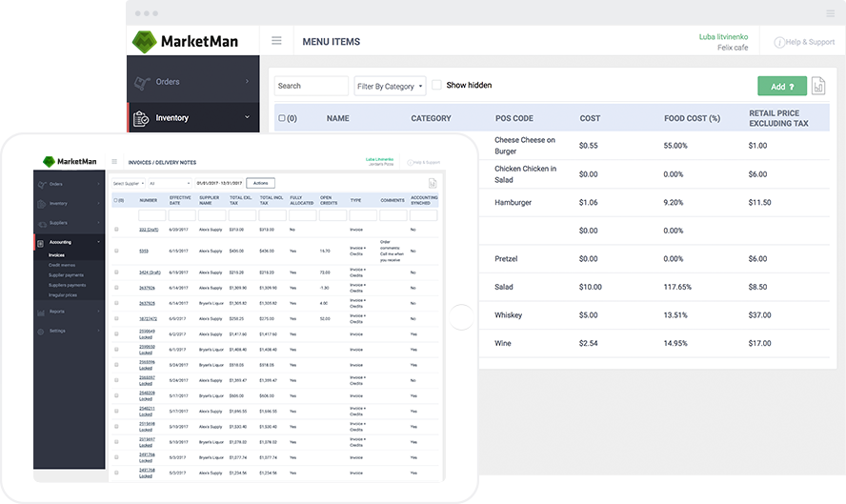
Task: Expand tablet Settings menu chevron
Action: click(x=99, y=331)
